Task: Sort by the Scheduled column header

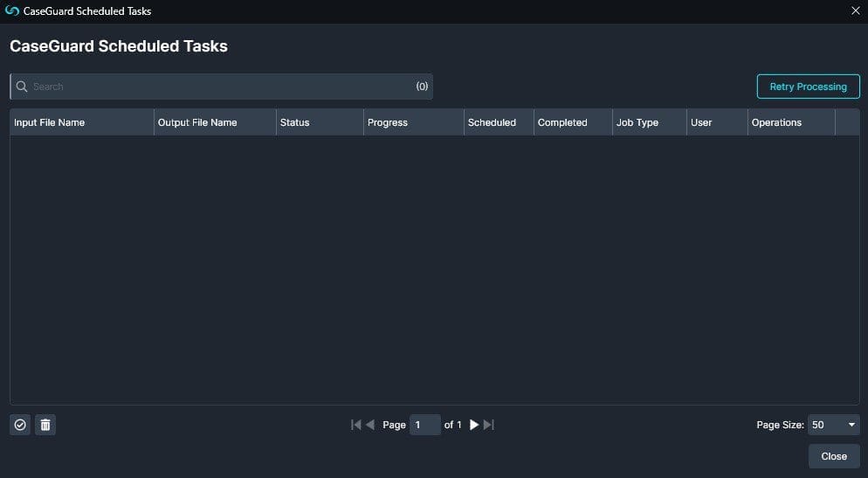Action: pyautogui.click(x=492, y=122)
